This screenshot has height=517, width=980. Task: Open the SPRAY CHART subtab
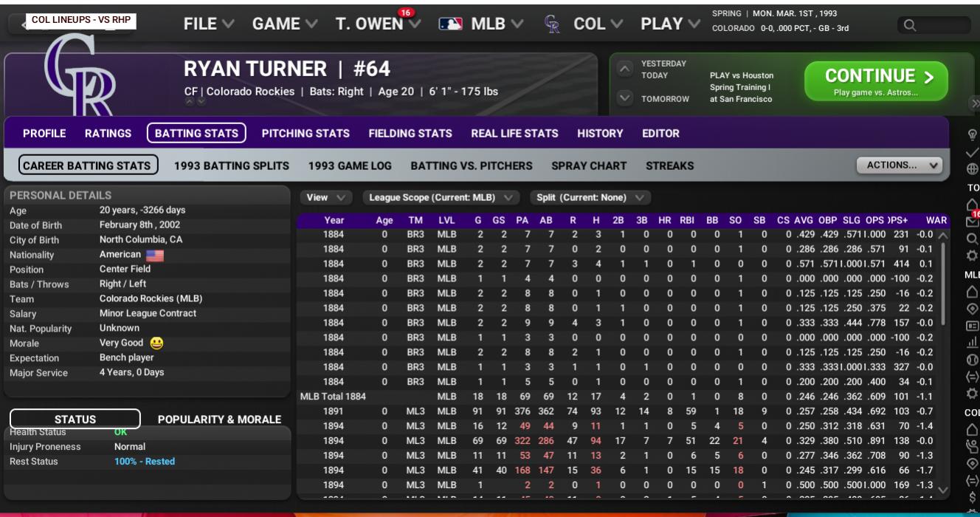pos(589,166)
